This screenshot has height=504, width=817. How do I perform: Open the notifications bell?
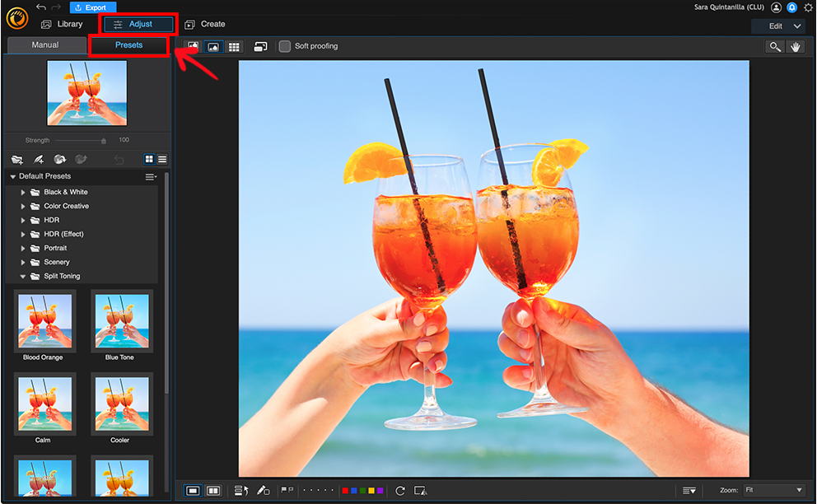click(x=791, y=7)
